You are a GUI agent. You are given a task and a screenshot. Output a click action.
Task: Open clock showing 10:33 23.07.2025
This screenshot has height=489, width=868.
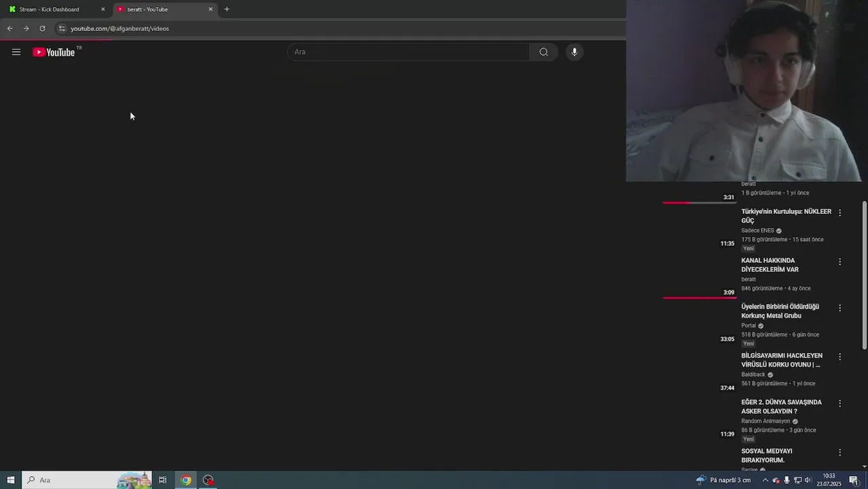[x=829, y=480]
